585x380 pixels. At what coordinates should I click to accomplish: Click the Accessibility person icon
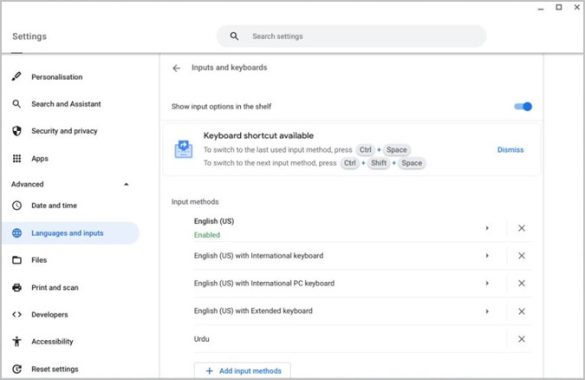pyautogui.click(x=17, y=341)
